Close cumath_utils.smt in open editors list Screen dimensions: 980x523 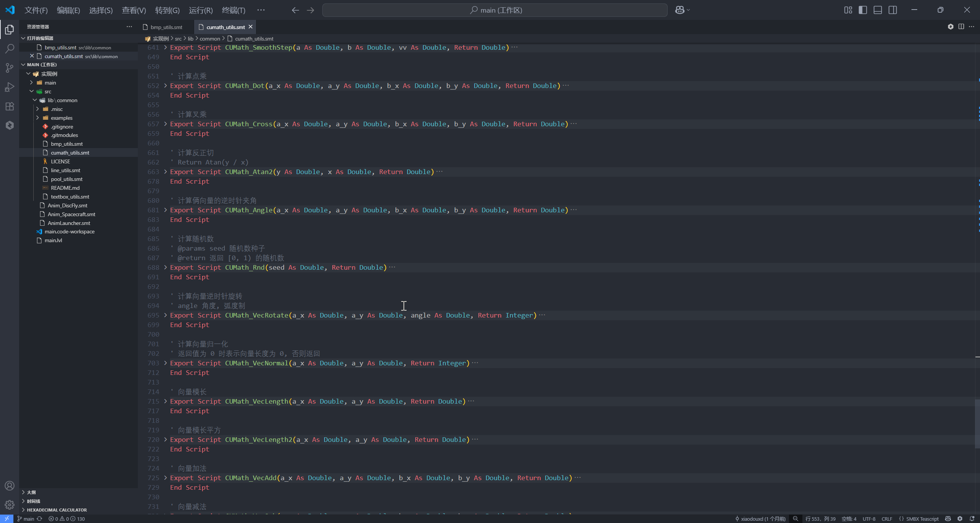point(32,56)
